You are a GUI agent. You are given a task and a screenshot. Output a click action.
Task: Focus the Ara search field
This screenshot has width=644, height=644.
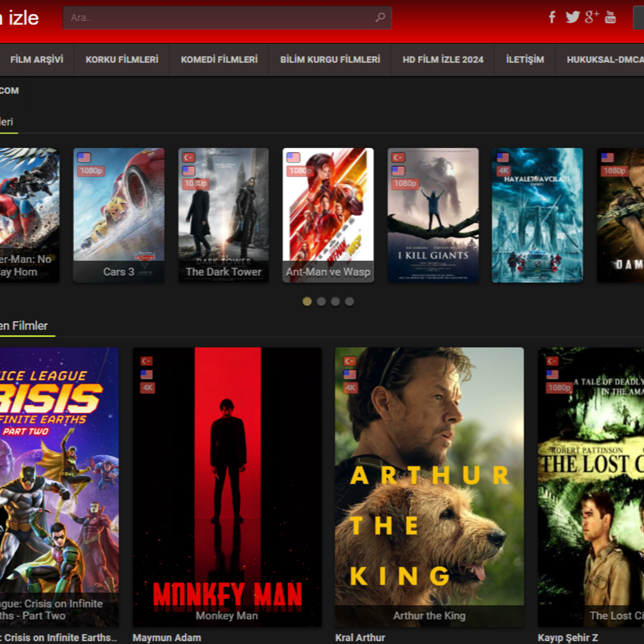point(227,18)
